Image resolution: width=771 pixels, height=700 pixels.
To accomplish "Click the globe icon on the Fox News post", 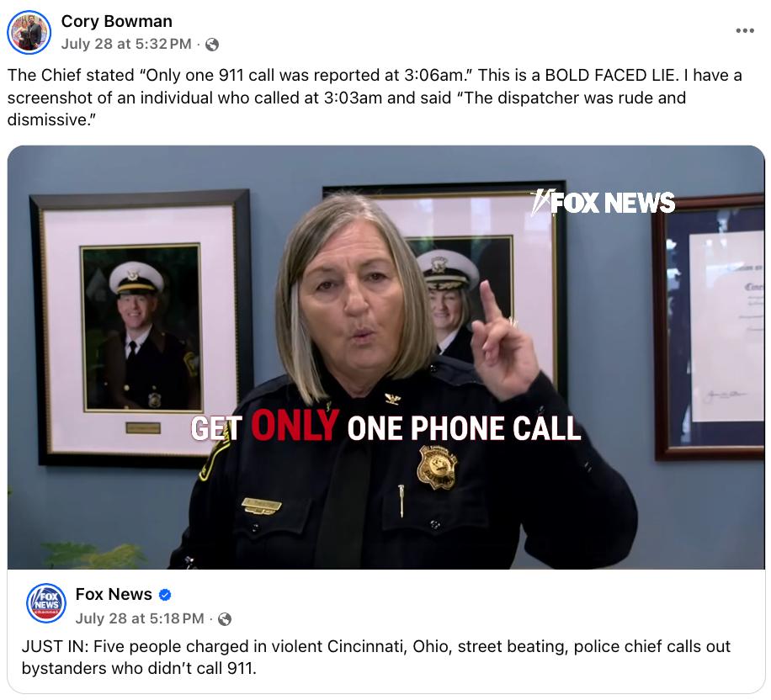I will (225, 619).
